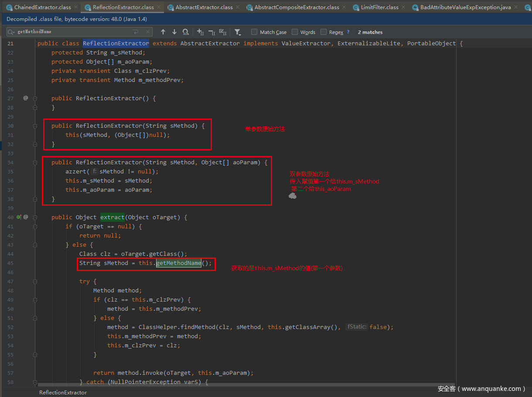
Task: Click the Regex help question mark link
Action: [x=348, y=32]
